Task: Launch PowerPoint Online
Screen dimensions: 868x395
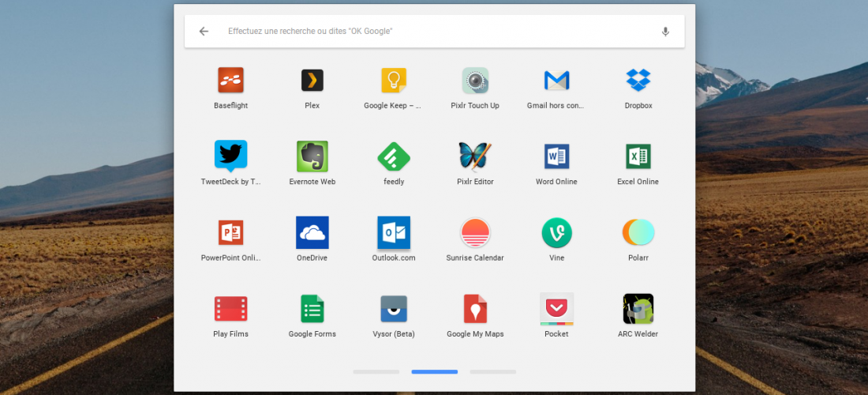Action: tap(231, 232)
